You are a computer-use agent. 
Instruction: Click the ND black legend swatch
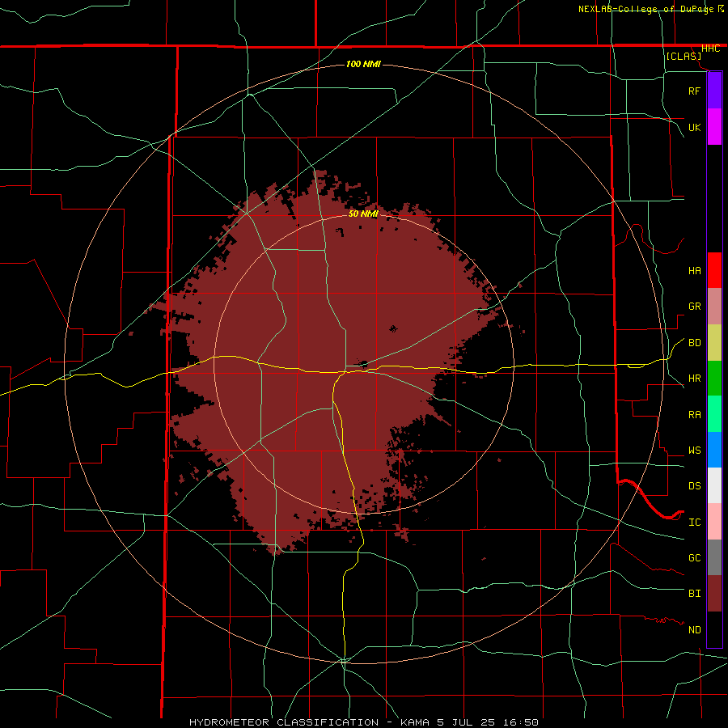[714, 629]
